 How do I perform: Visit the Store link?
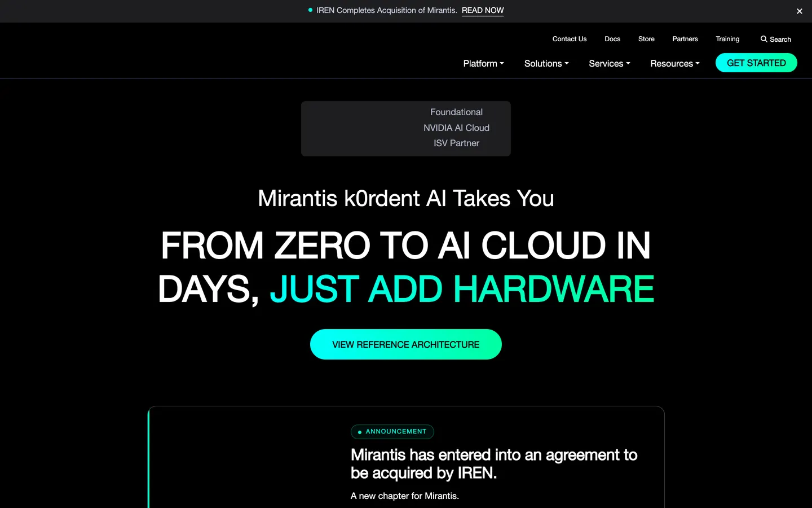click(646, 39)
